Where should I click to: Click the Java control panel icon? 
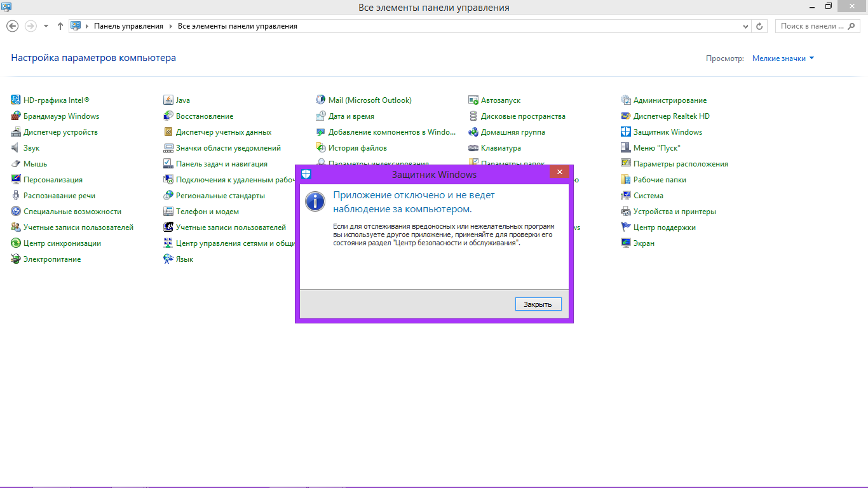click(168, 100)
